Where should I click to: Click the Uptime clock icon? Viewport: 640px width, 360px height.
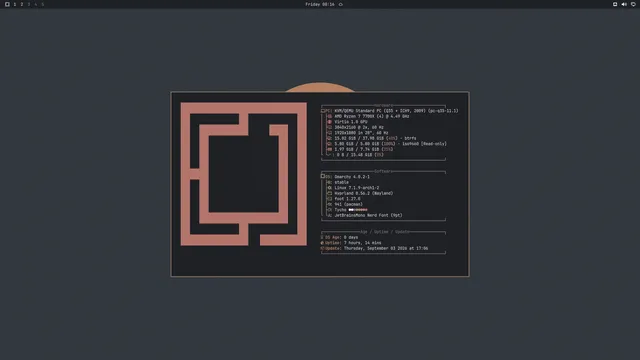click(322, 243)
